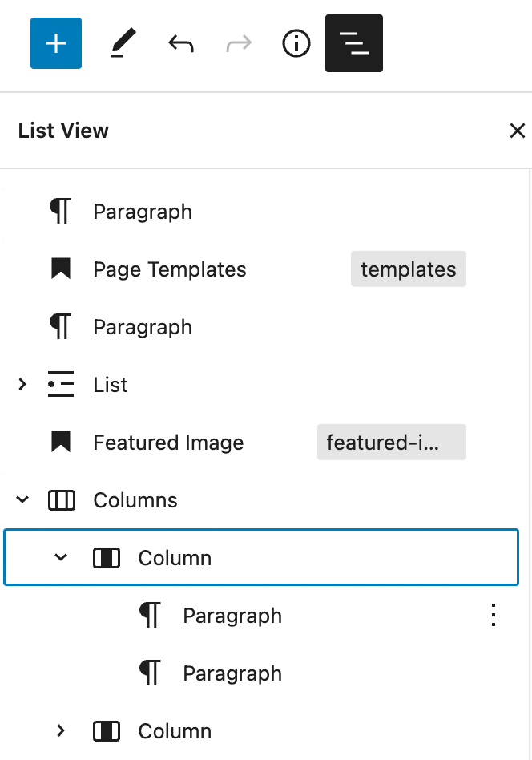Screen dimensions: 532x760
Task: Expand the bottom Column block
Action: 60,730
